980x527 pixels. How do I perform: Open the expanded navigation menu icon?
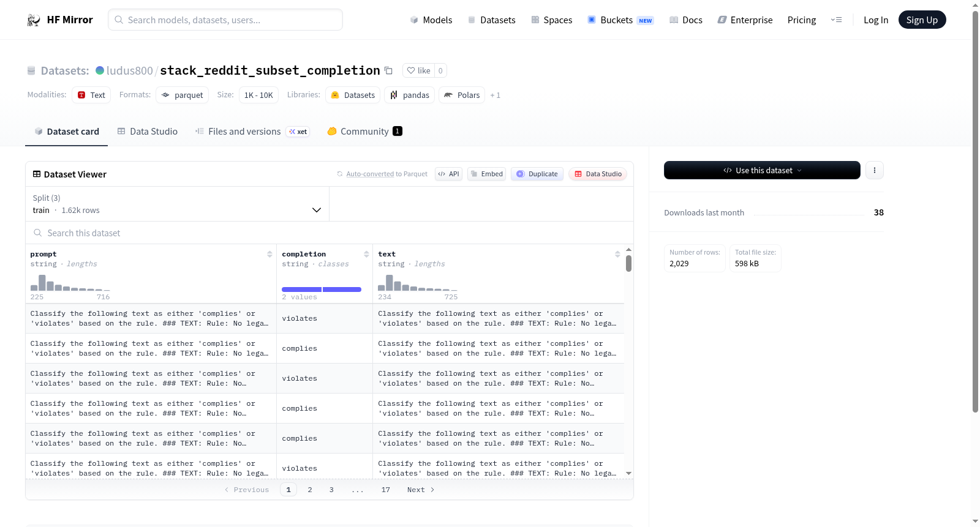(836, 20)
